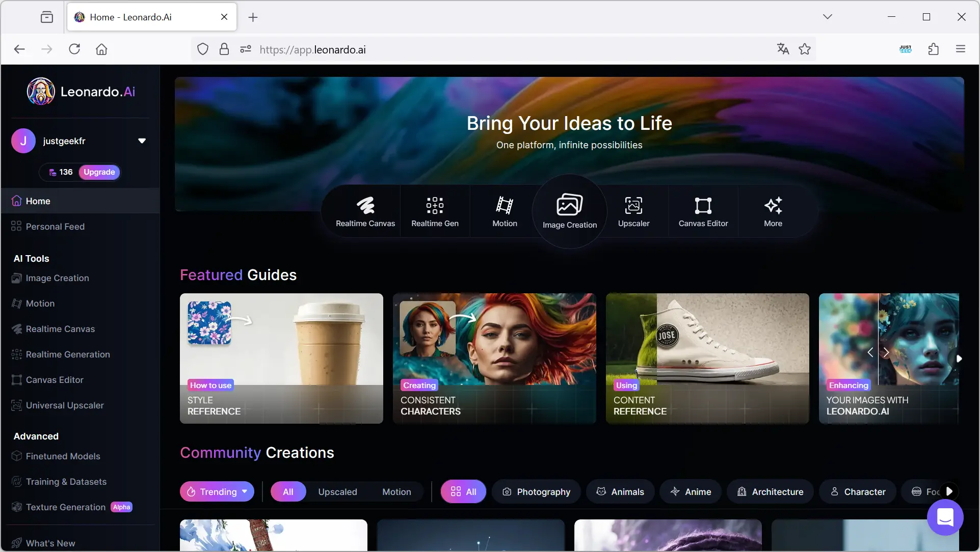Select the All categories filter chip
Viewport: 980px width, 552px height.
click(x=463, y=491)
